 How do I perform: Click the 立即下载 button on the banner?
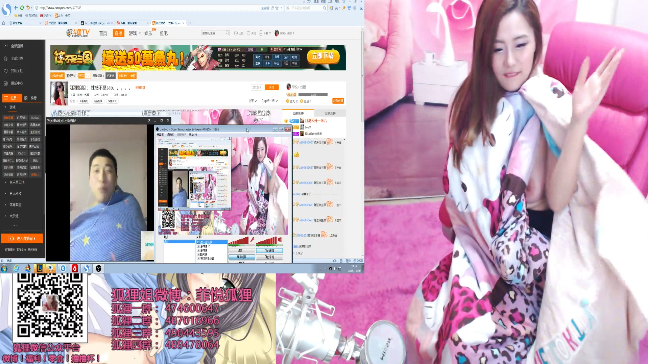(x=323, y=56)
